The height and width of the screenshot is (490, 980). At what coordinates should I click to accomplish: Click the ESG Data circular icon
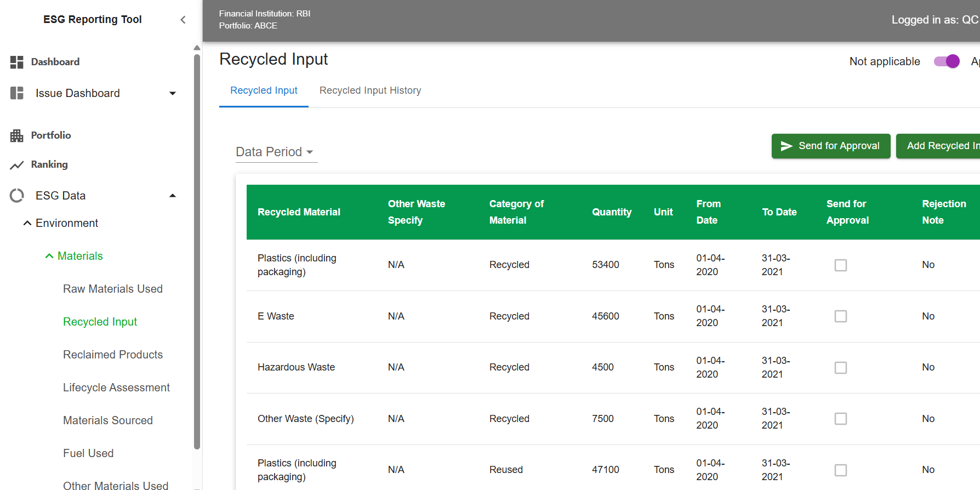click(16, 196)
